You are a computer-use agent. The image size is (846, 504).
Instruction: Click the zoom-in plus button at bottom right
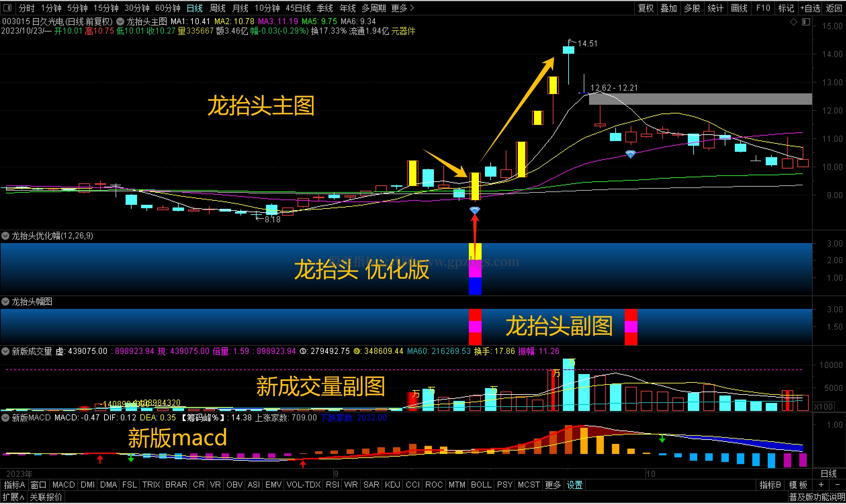[x=821, y=485]
